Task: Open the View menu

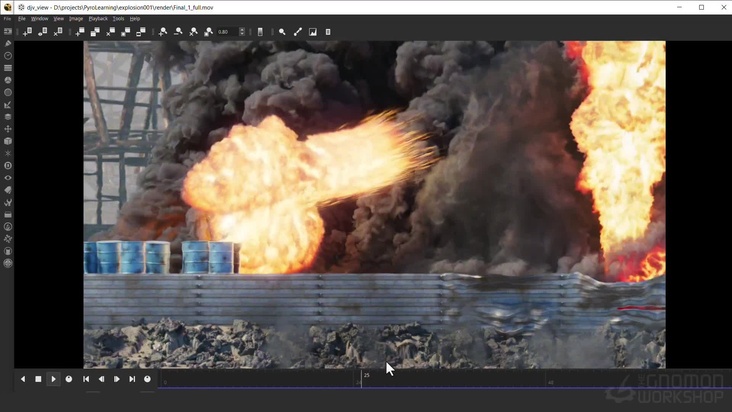Action: click(x=58, y=19)
